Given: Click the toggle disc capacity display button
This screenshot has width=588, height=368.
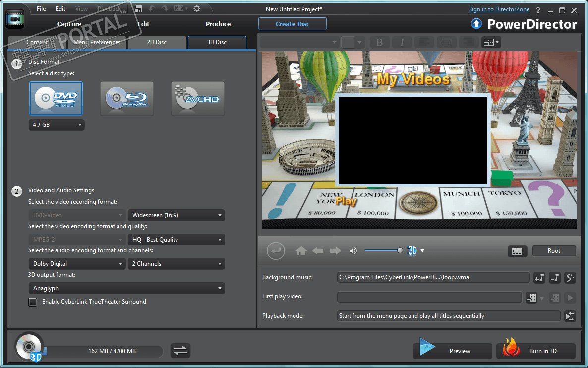Looking at the screenshot, I should 180,351.
